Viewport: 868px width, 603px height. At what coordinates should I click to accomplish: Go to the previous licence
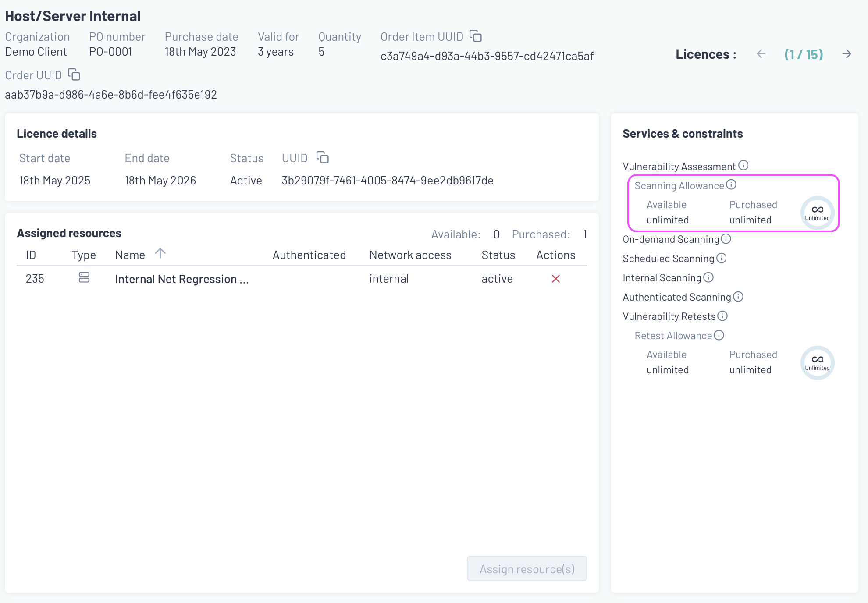[x=761, y=54]
